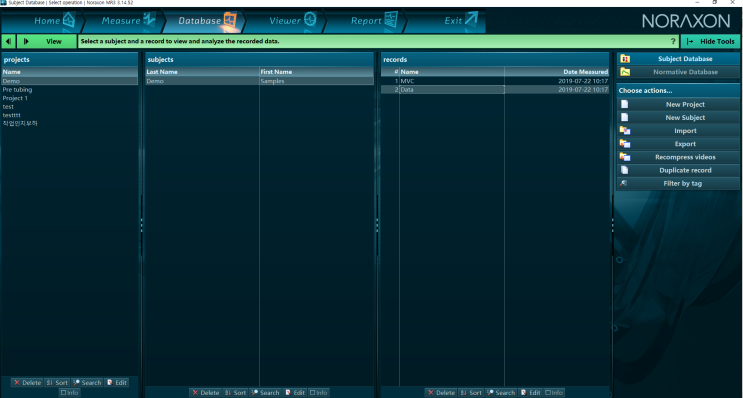Viewport: 743px width, 398px height.
Task: Click Edit under projects panel
Action: (117, 382)
